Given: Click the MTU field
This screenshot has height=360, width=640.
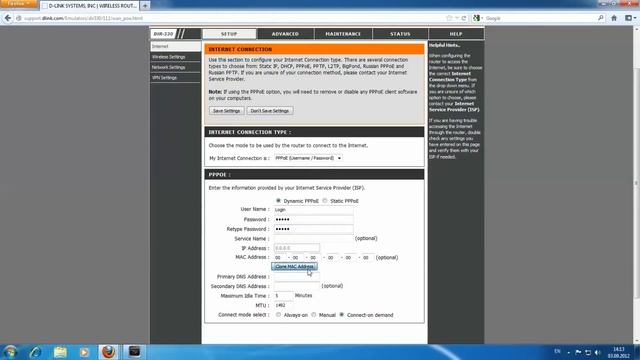Looking at the screenshot, I should 283,305.
